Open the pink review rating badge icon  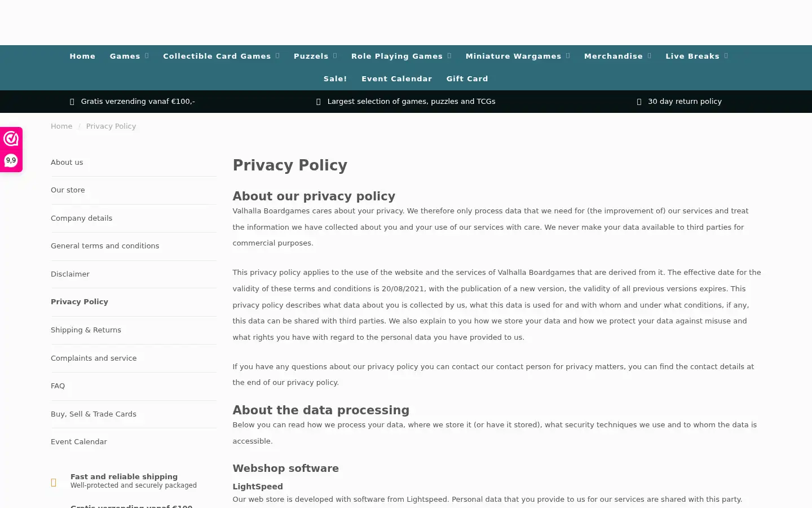point(11,139)
